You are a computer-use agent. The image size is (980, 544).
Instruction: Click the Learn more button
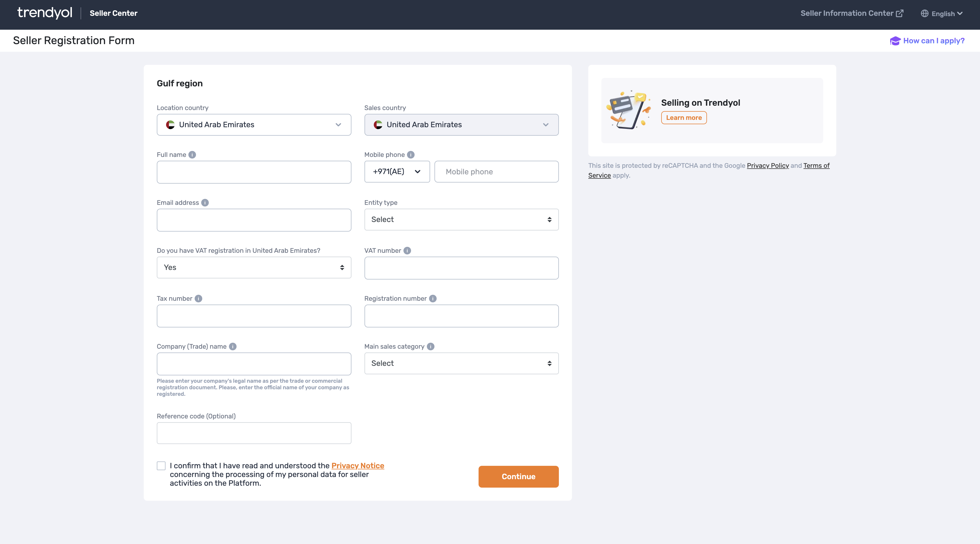[x=684, y=118]
